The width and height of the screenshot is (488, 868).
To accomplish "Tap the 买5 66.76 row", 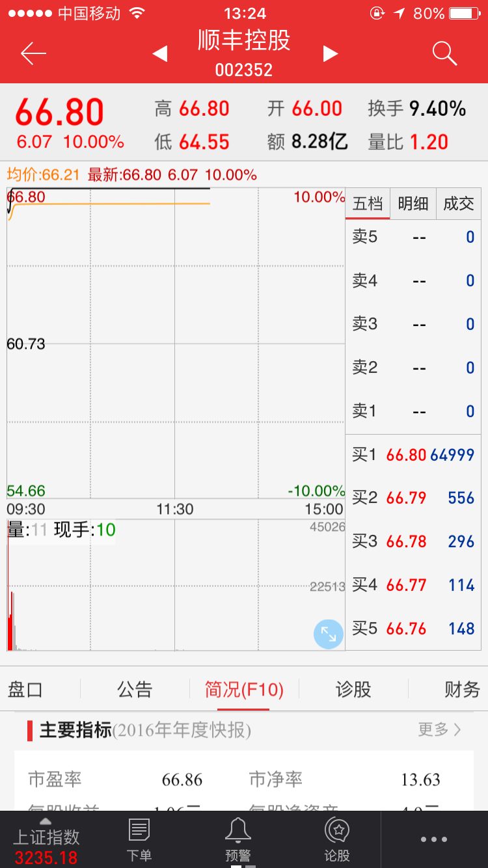I will coord(413,629).
